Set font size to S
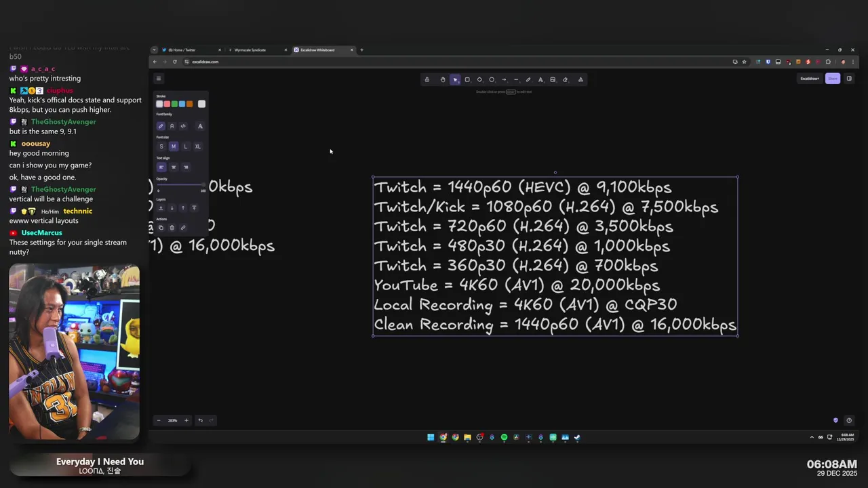Screen dimensions: 868x488 (161, 146)
